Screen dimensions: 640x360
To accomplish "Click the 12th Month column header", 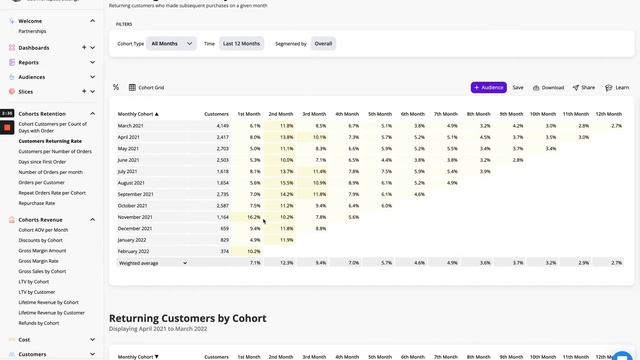I will [609, 114].
